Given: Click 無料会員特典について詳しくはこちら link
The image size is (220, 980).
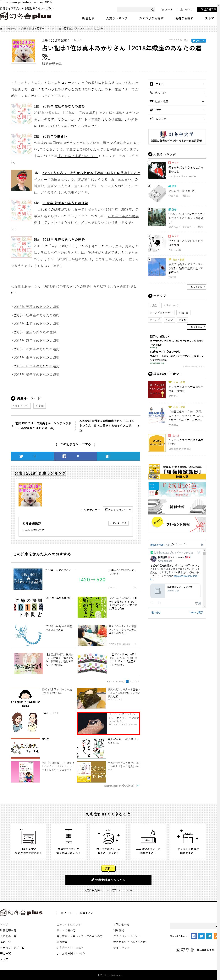Looking at the screenshot, I should coord(108,891).
